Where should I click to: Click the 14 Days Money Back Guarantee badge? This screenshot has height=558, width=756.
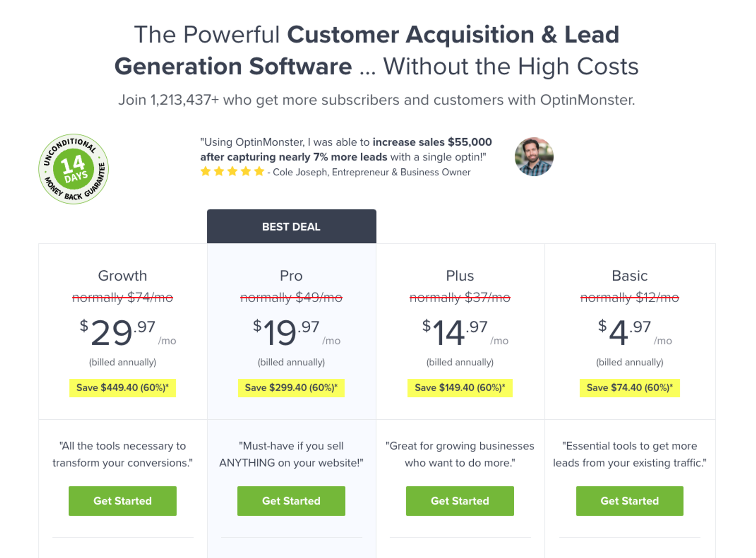tap(74, 169)
